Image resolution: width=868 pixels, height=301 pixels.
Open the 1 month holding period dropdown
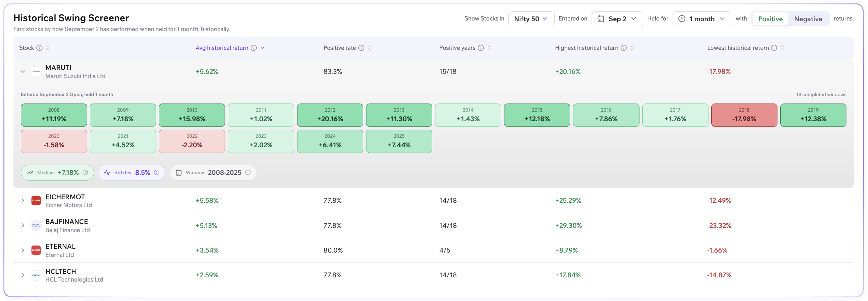pyautogui.click(x=702, y=19)
